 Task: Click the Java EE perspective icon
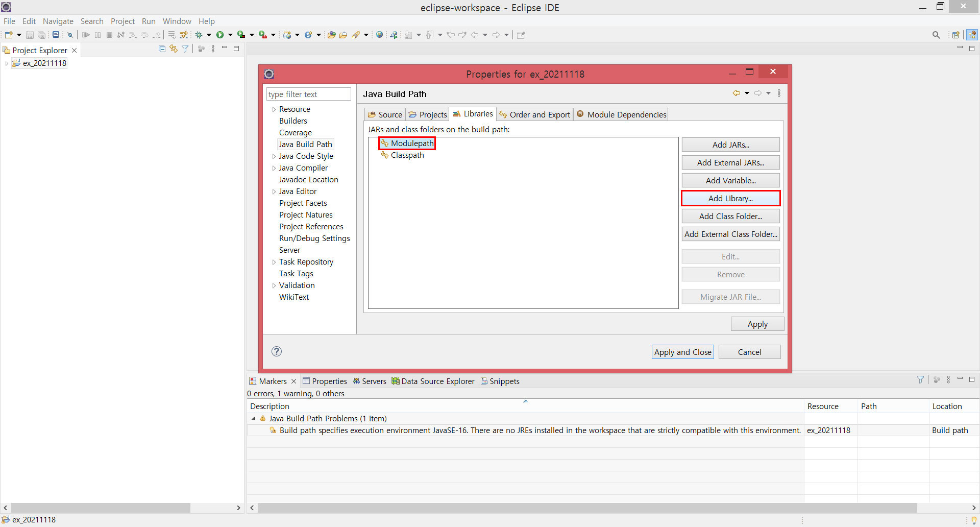click(972, 35)
